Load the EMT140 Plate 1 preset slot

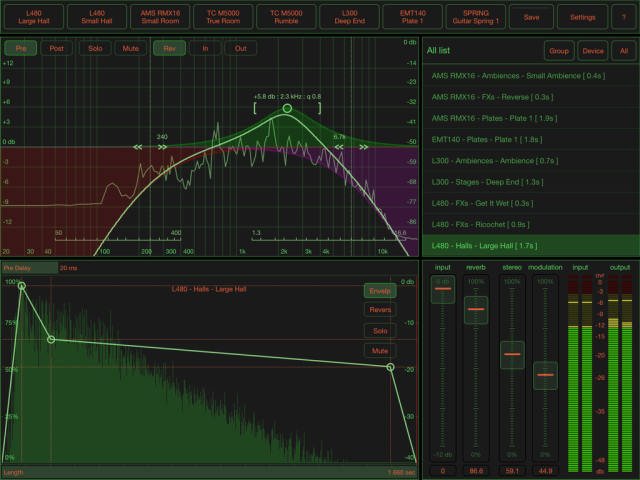[x=412, y=17]
